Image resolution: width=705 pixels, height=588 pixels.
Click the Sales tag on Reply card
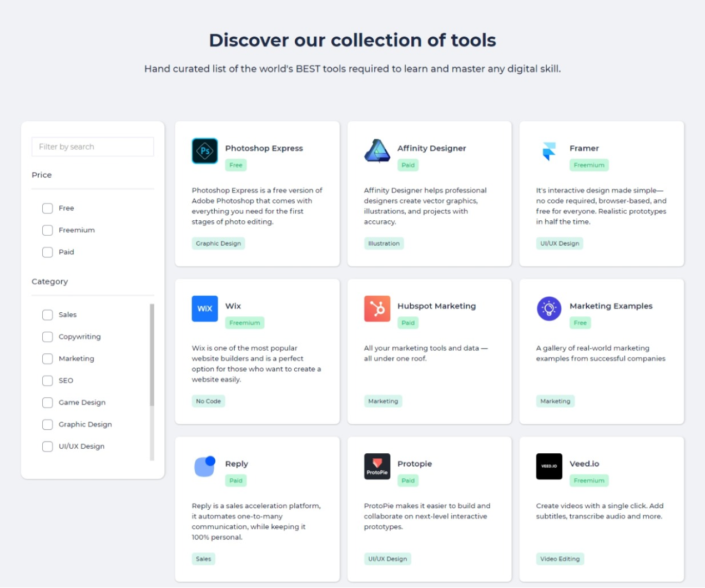[203, 559]
